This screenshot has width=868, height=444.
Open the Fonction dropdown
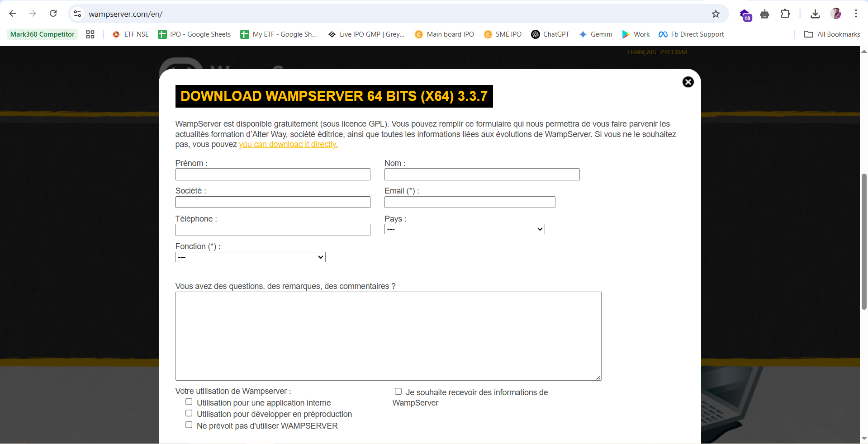pos(250,257)
